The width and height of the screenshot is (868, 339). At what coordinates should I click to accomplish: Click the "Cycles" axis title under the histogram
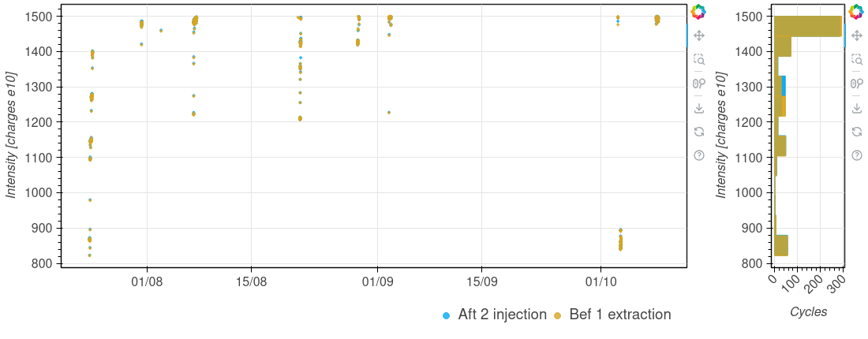808,312
